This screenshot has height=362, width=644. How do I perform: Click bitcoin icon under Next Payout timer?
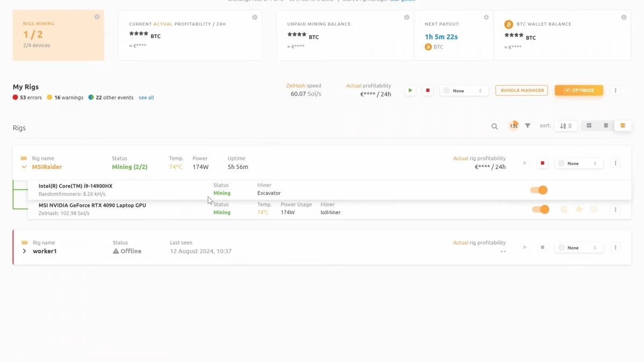click(428, 47)
